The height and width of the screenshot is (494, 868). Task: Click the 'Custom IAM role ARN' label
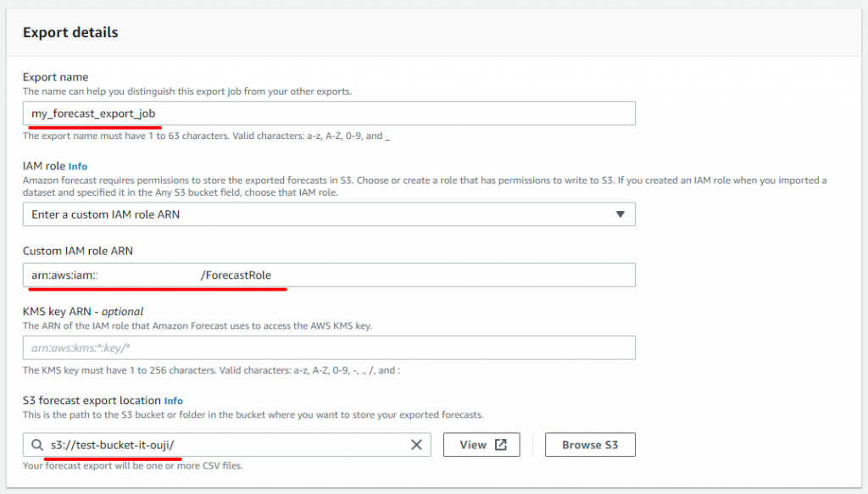77,251
